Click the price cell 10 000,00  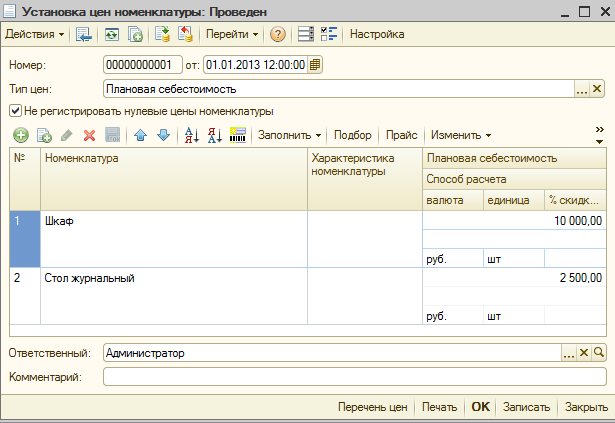[x=514, y=221]
